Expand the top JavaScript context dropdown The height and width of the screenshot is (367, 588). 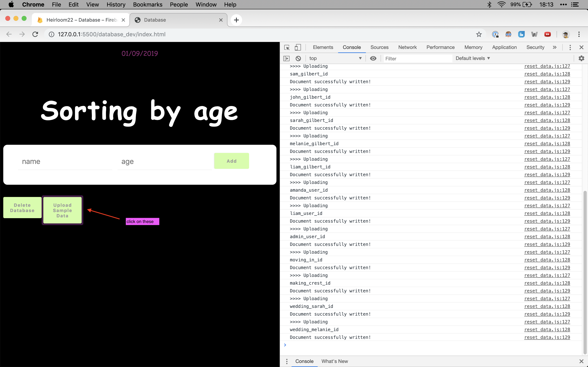click(335, 59)
